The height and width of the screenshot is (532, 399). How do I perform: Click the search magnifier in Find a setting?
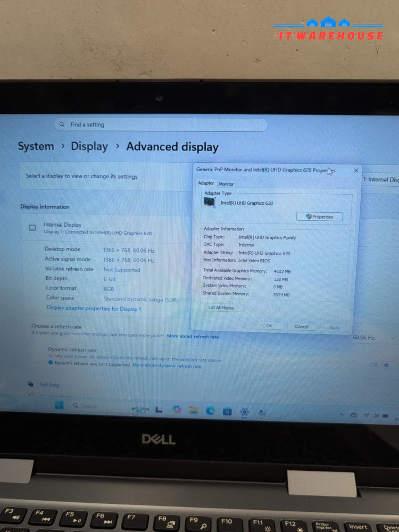62,124
